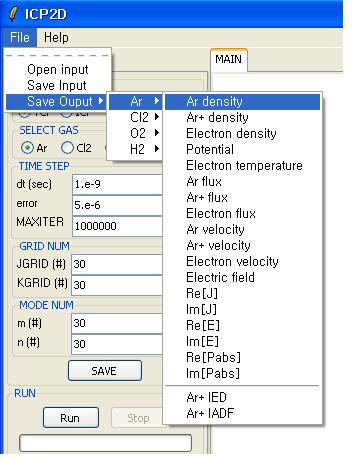Click the dashed tear-off line in File menu
The width and height of the screenshot is (360, 462).
pyautogui.click(x=57, y=56)
